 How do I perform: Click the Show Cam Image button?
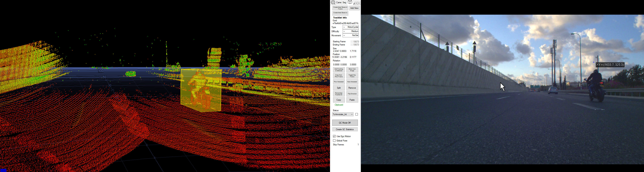(352, 70)
